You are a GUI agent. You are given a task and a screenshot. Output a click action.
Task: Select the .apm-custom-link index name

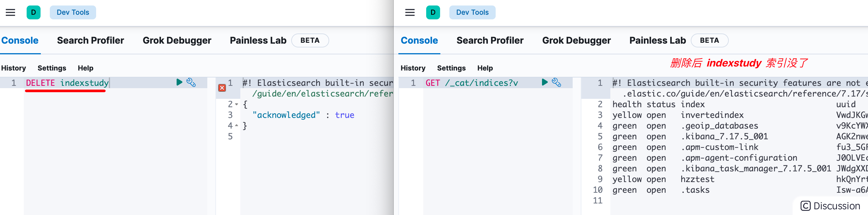(719, 147)
